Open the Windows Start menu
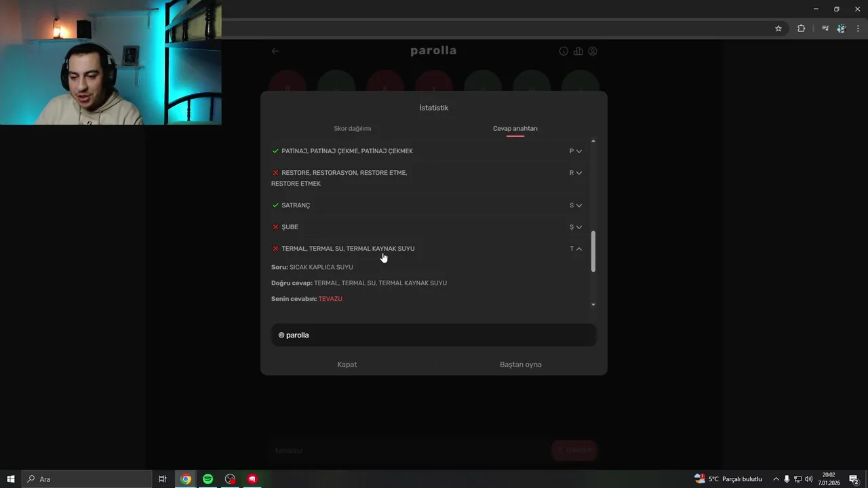Viewport: 868px width, 488px height. click(11, 479)
